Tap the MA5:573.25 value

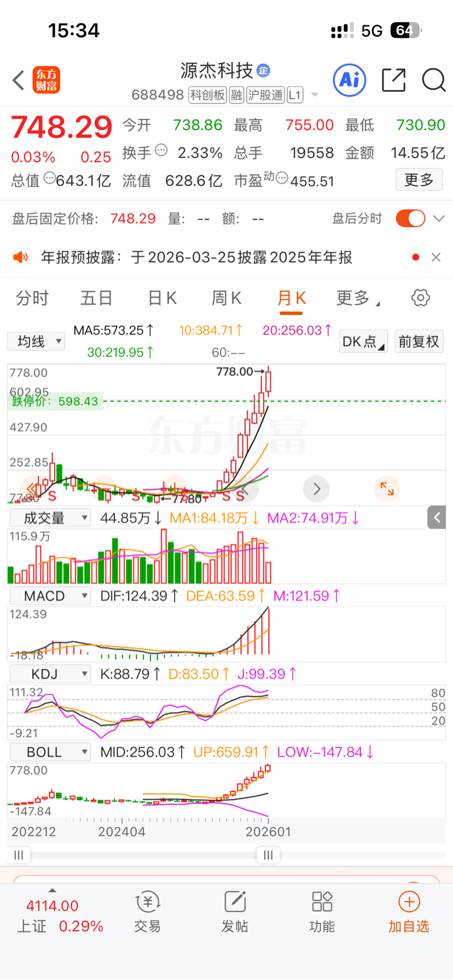pos(114,331)
